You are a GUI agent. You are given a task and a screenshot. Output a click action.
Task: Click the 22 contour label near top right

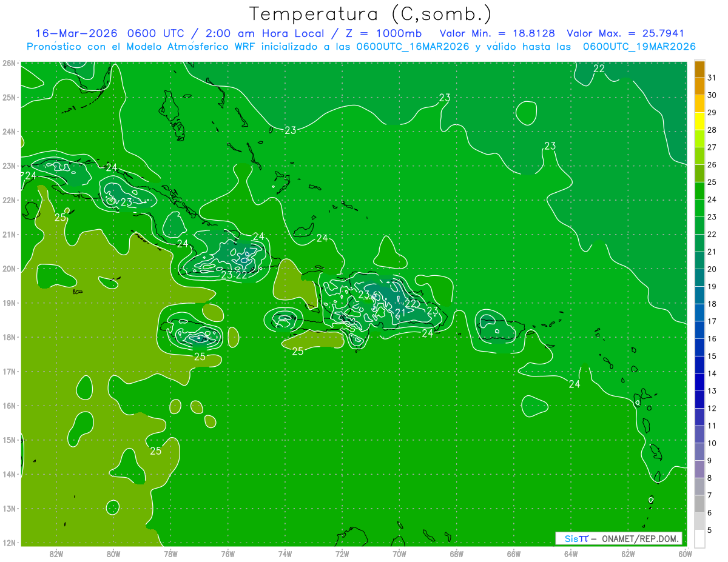[599, 69]
